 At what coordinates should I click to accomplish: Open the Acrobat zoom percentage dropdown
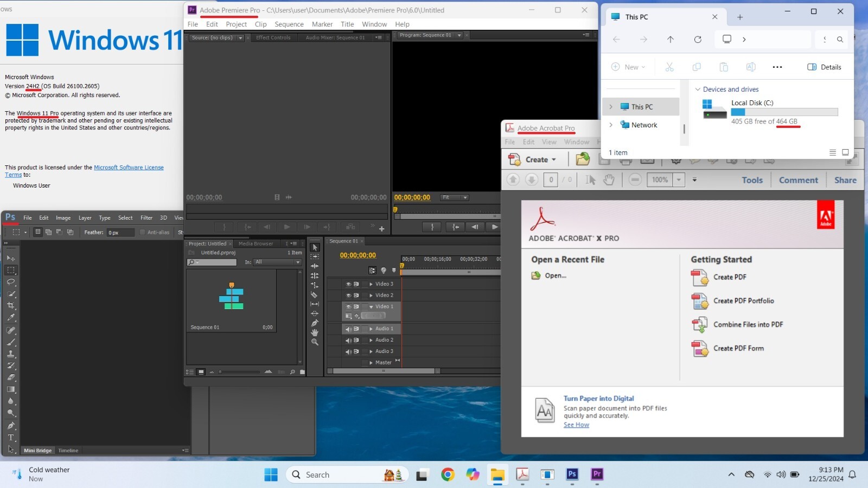679,180
